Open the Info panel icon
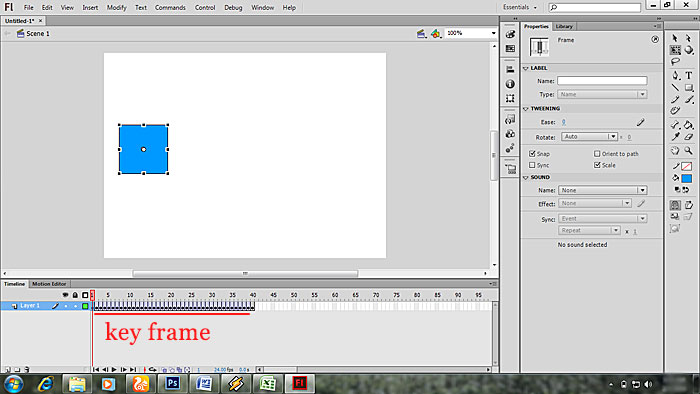700x394 pixels. pos(510,84)
